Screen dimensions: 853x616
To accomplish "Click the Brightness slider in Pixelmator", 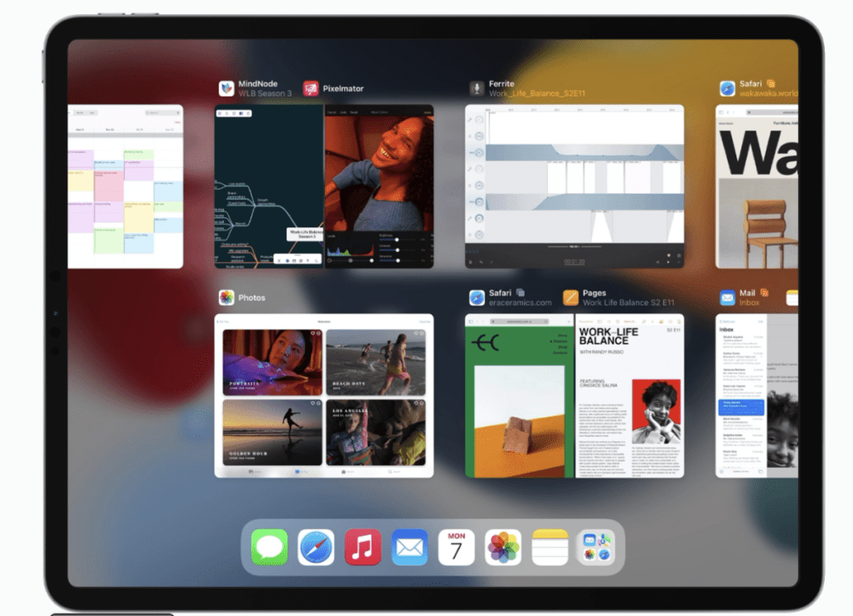I will [x=398, y=239].
